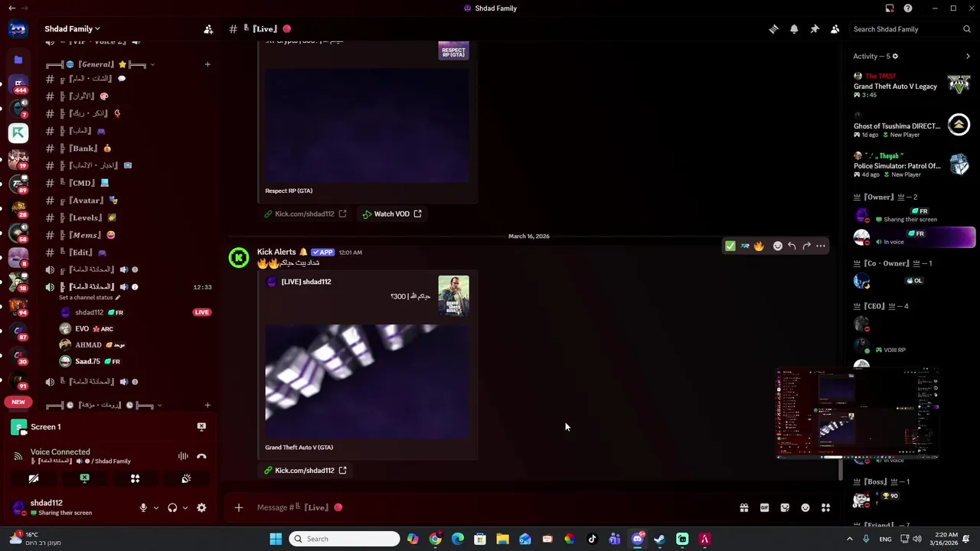The height and width of the screenshot is (551, 980).
Task: Open Windows Start menu
Action: [276, 539]
